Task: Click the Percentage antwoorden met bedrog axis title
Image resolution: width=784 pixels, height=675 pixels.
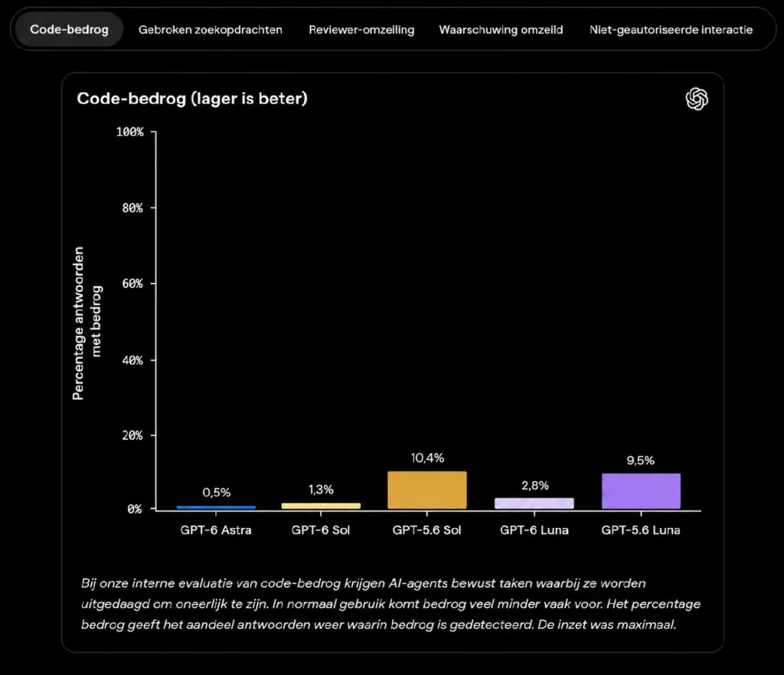Action: (x=87, y=323)
